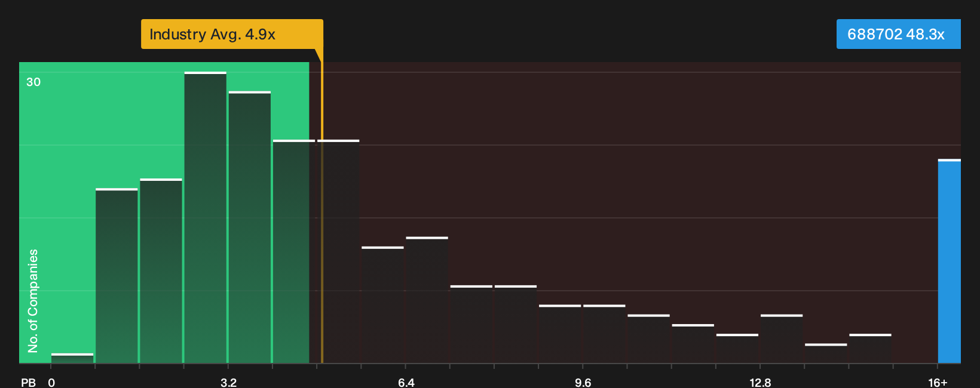Viewport: 980px width, 388px height.
Task: Click the bar starting at PB 12.8
Action: coord(782,338)
